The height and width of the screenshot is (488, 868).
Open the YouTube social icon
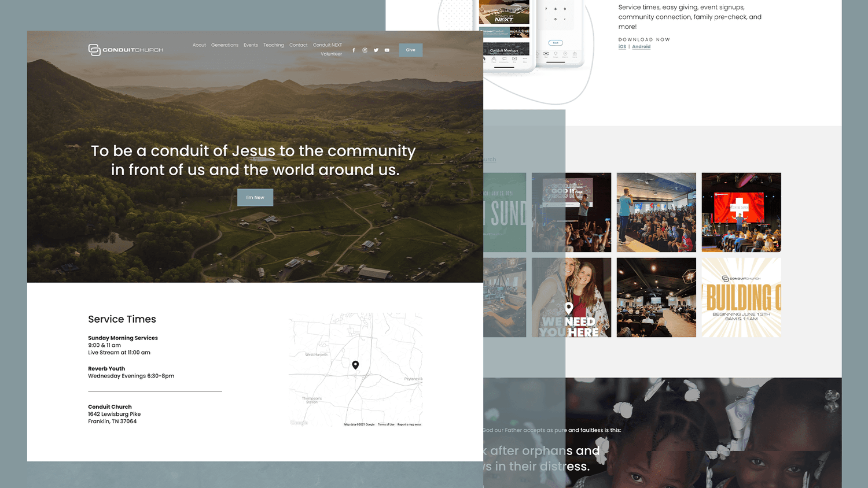(387, 50)
